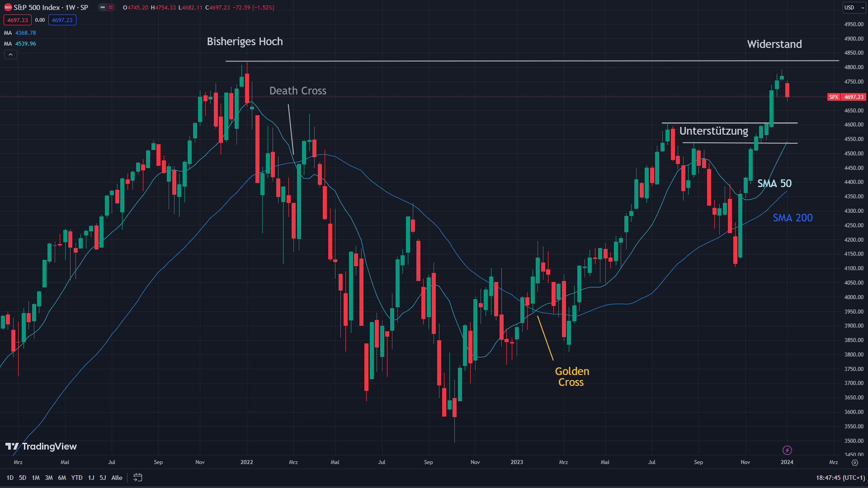Viewport: 868px width, 488px height.
Task: Click red sell price box 4697.23
Action: (x=18, y=20)
